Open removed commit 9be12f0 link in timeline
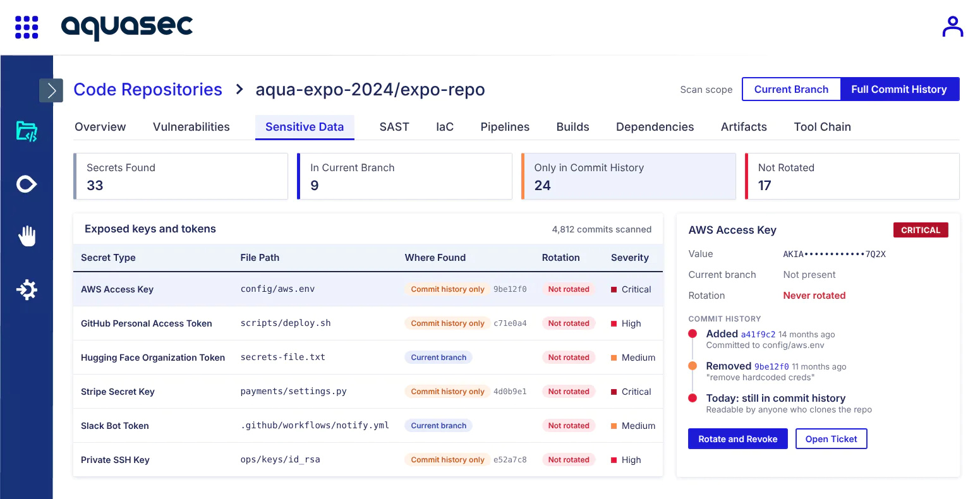 (771, 367)
